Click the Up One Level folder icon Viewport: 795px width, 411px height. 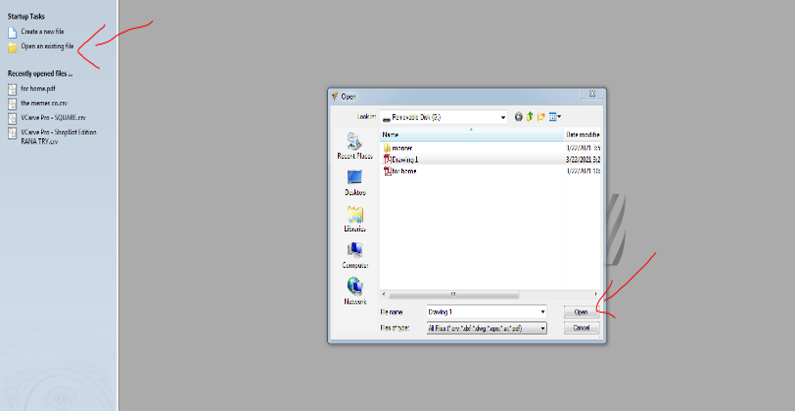pyautogui.click(x=530, y=117)
